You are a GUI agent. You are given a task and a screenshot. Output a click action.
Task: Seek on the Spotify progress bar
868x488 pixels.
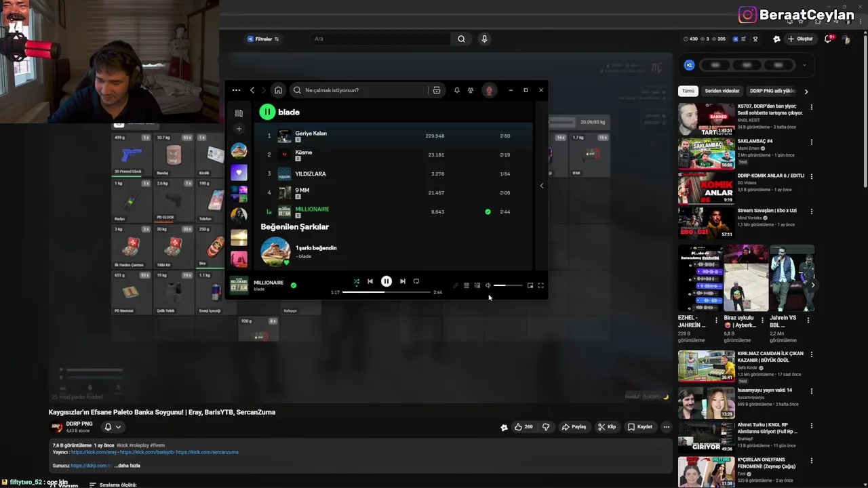[387, 292]
